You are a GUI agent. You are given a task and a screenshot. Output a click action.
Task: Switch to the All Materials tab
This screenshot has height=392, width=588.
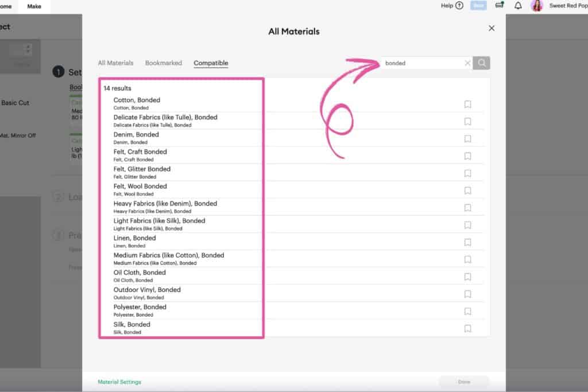tap(115, 63)
